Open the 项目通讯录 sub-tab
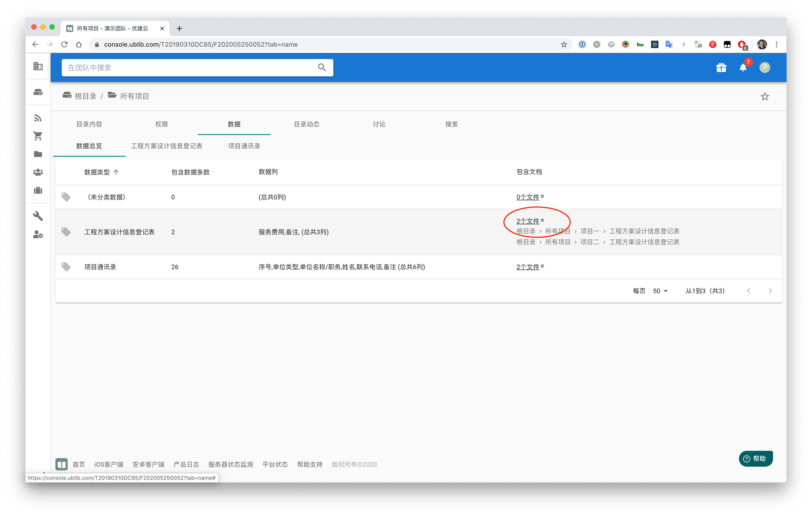 click(x=244, y=146)
